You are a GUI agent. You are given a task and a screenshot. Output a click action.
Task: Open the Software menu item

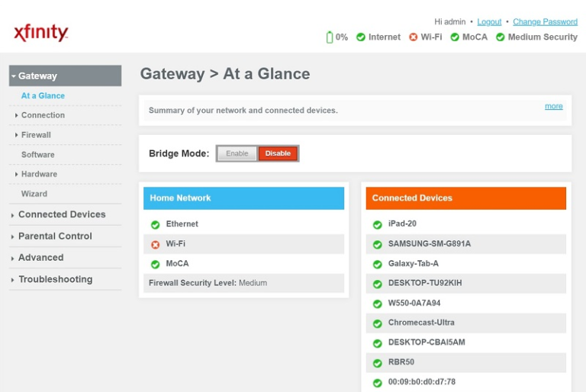click(x=37, y=155)
